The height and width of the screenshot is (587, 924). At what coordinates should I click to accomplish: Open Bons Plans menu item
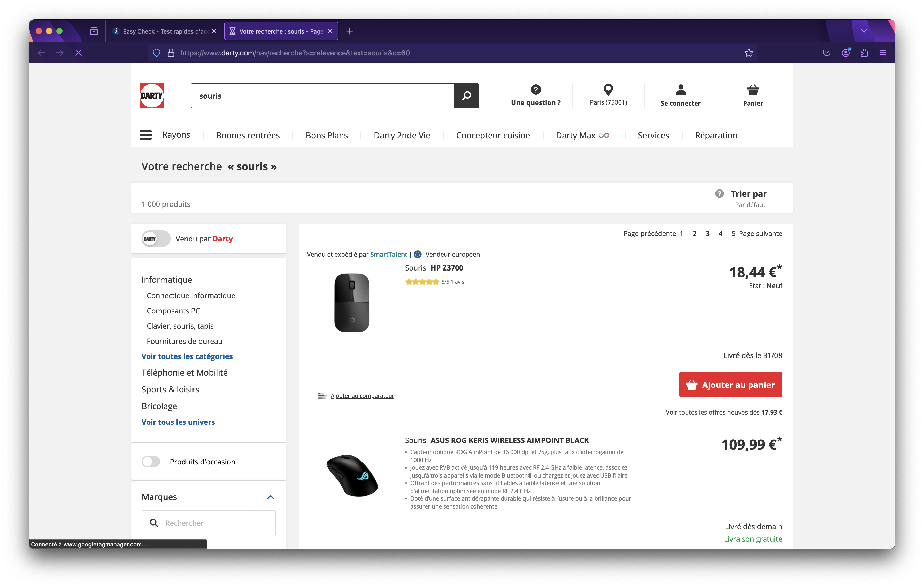327,135
